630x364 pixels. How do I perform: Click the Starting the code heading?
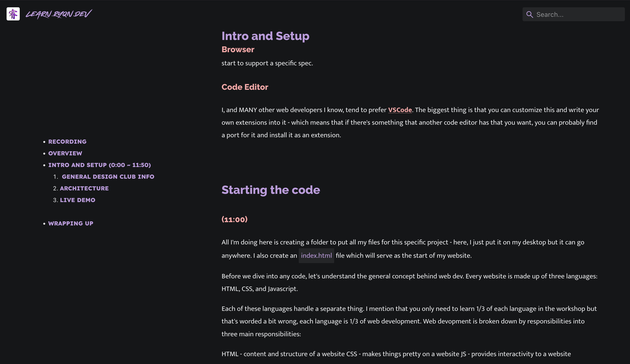click(x=271, y=190)
